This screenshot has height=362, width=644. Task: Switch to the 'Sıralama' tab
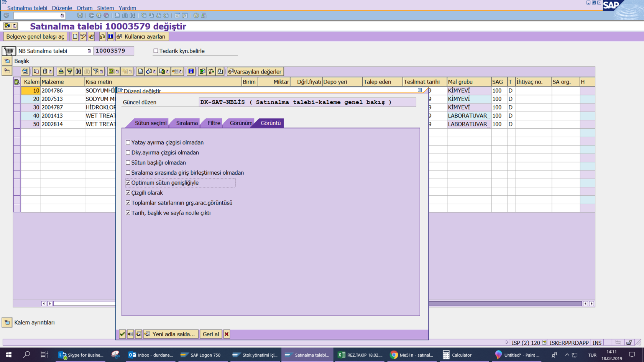pyautogui.click(x=187, y=123)
